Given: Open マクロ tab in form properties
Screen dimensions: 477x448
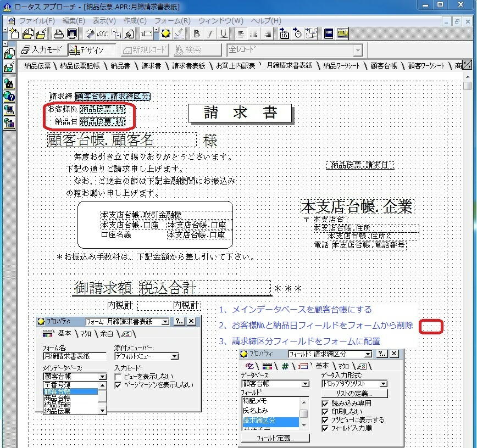Looking at the screenshot, I should 86,333.
